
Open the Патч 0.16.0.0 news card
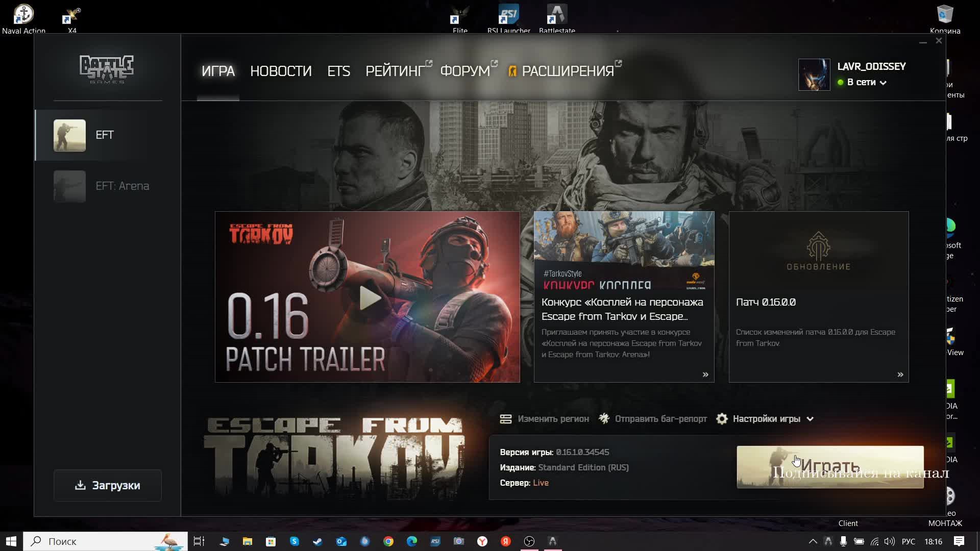(x=819, y=296)
